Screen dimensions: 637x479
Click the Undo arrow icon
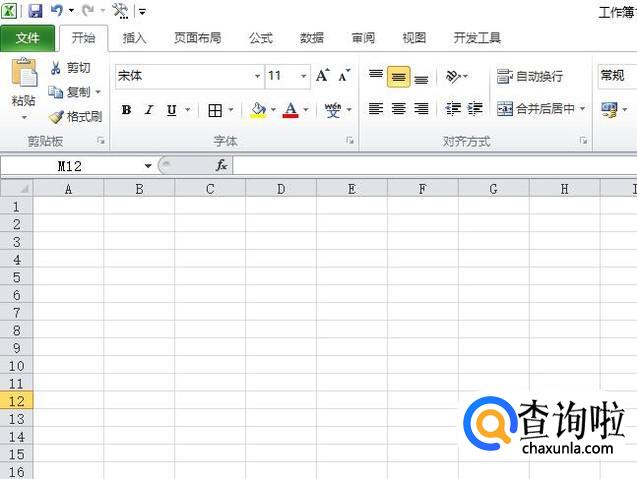(x=56, y=11)
